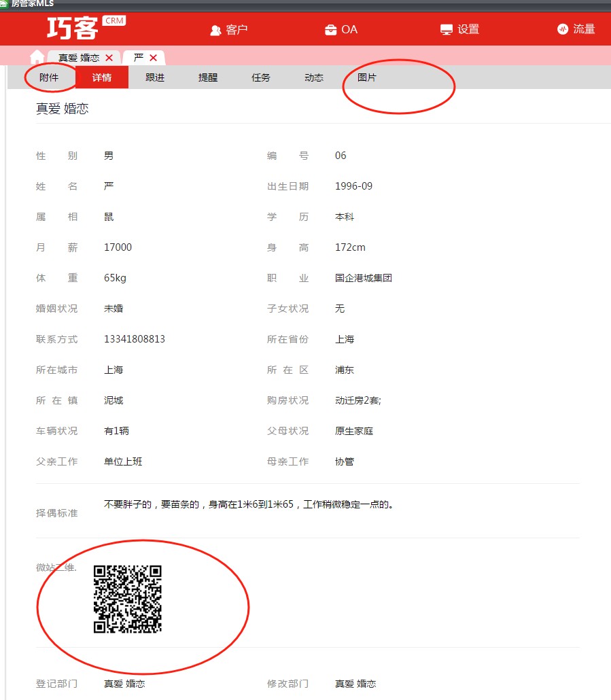Viewport: 611px width, 700px height.
Task: Open the 附件 tab
Action: [49, 77]
